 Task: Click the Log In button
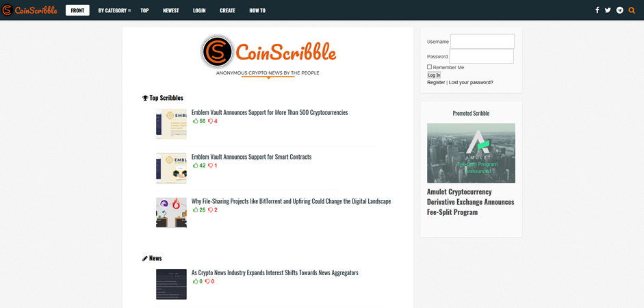(x=434, y=75)
